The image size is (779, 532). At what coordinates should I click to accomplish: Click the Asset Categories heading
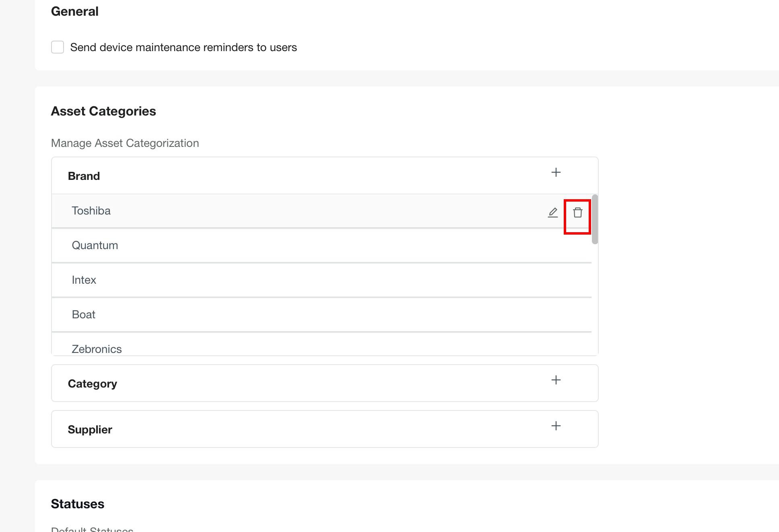103,111
